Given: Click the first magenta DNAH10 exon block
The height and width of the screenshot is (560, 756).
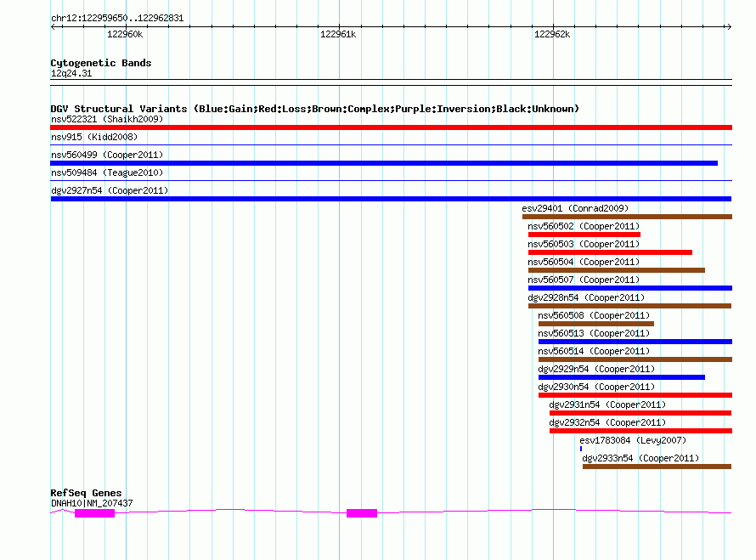Looking at the screenshot, I should 94,513.
